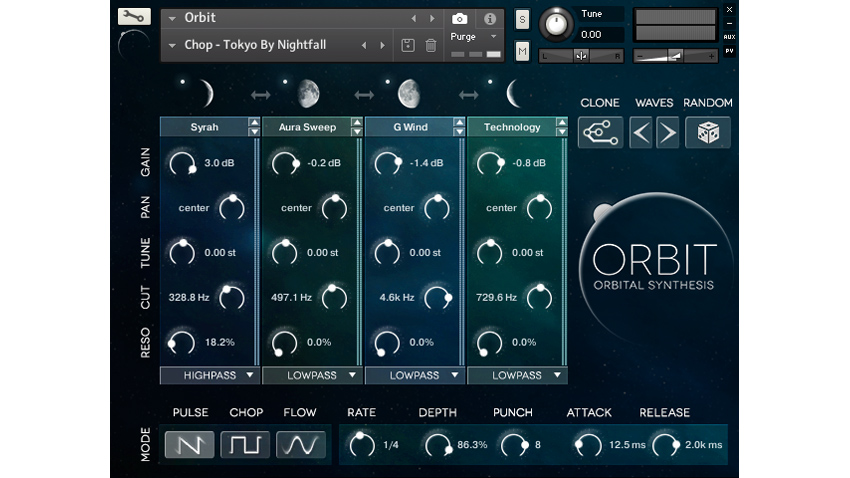Select Chop mode square wave icon

(245, 445)
